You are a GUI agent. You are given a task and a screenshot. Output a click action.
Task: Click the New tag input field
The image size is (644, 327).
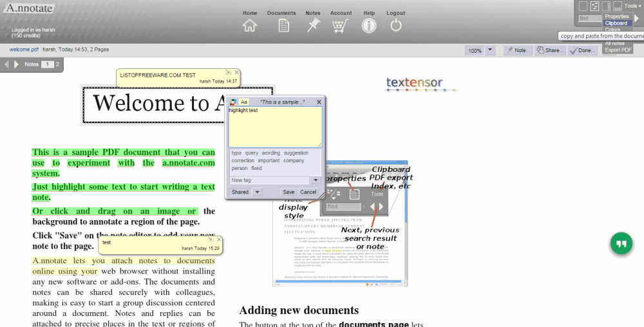click(x=269, y=180)
